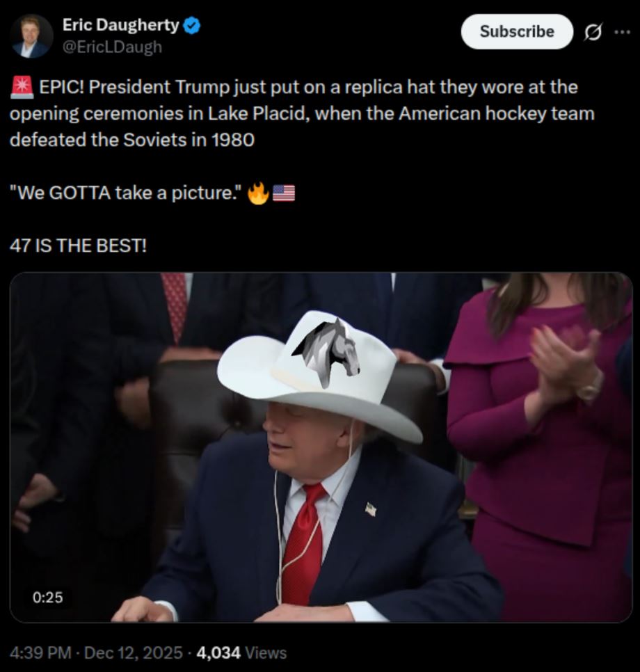Viewport: 640px width, 672px height.
Task: Click the Dec 12, 2025 post date
Action: 134,653
